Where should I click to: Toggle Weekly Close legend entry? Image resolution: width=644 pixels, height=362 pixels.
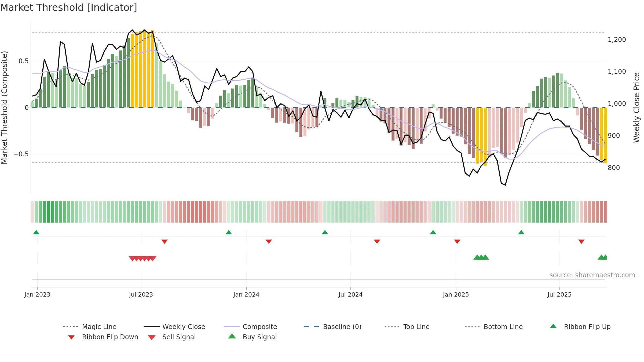pyautogui.click(x=174, y=327)
